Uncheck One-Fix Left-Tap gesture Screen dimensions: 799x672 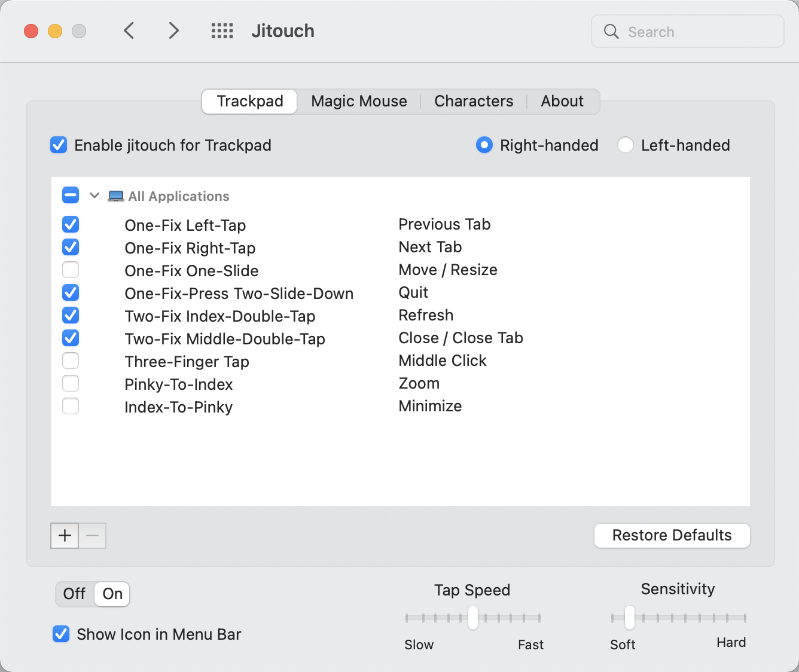click(x=71, y=224)
